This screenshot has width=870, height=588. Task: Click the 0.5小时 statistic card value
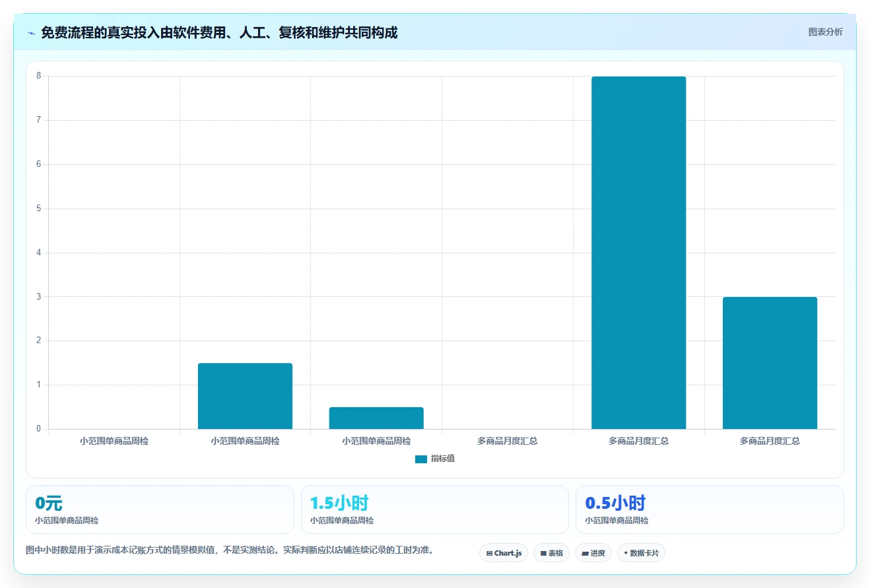coord(615,504)
